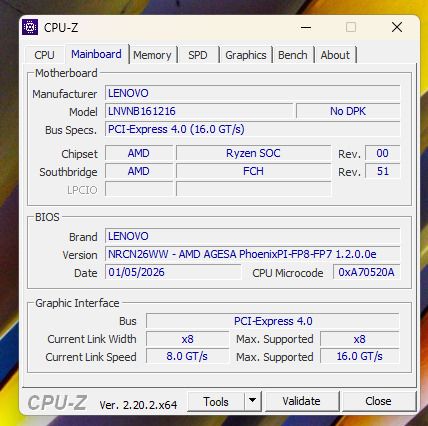This screenshot has width=428, height=426.
Task: Click the Bus Specs PCI-Express field
Action: 253,129
